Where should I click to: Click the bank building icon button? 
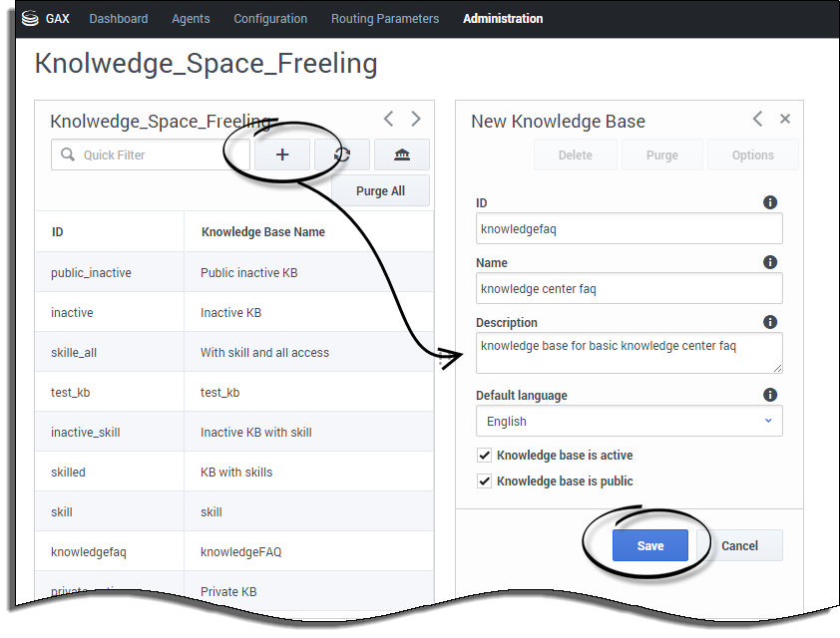tap(401, 155)
